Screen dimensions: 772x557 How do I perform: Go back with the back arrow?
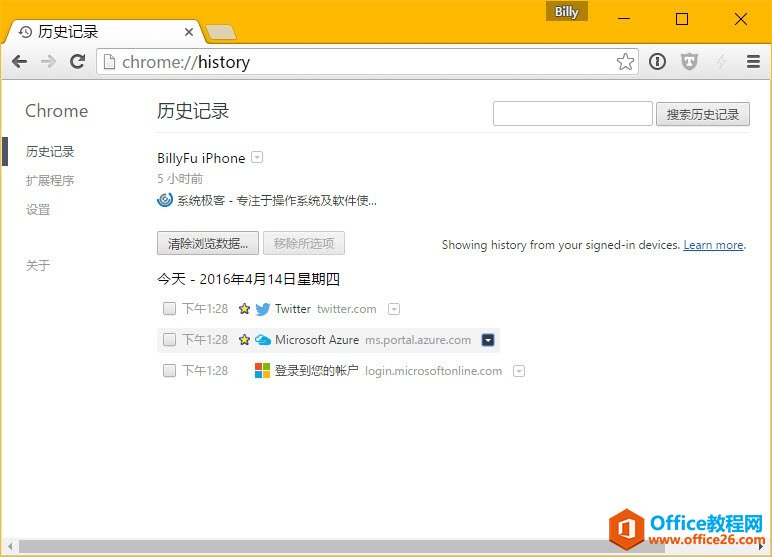point(20,62)
